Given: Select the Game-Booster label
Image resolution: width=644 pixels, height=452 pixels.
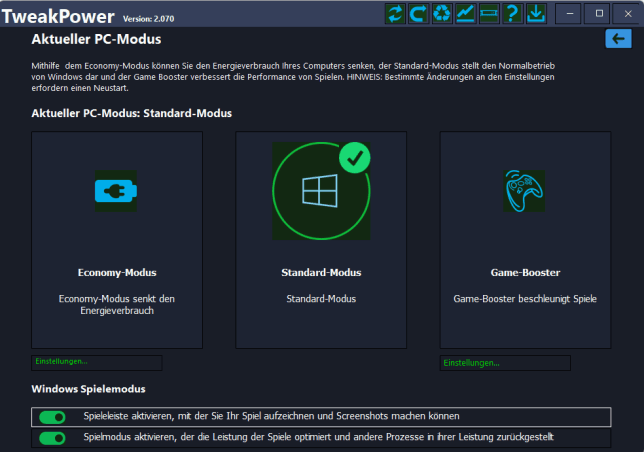Looking at the screenshot, I should 525,272.
